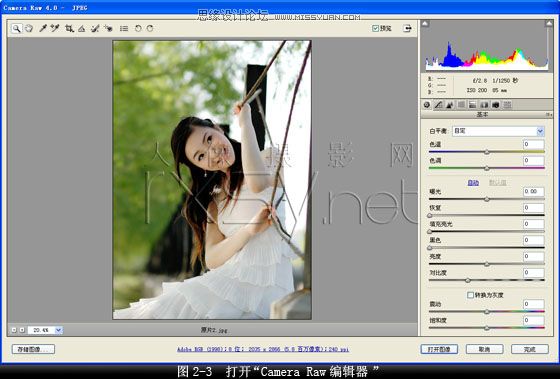This screenshot has height=379, width=560.
Task: Open the Lens Corrections panel tab
Action: pyautogui.click(x=484, y=105)
